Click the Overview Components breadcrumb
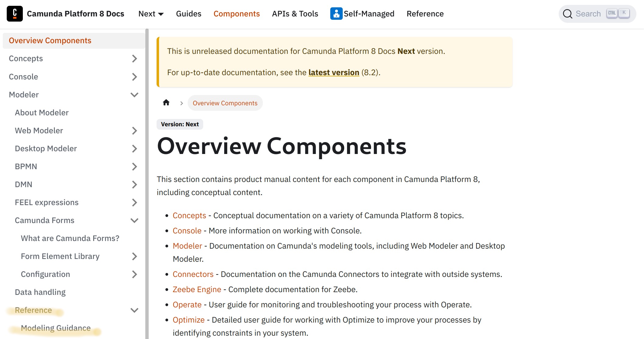This screenshot has width=644, height=339. click(x=225, y=103)
